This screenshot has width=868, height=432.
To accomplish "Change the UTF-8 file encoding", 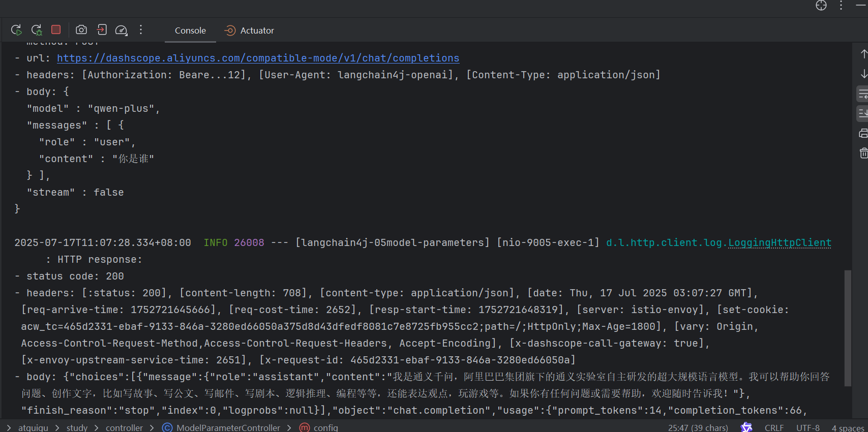I will coord(808,428).
